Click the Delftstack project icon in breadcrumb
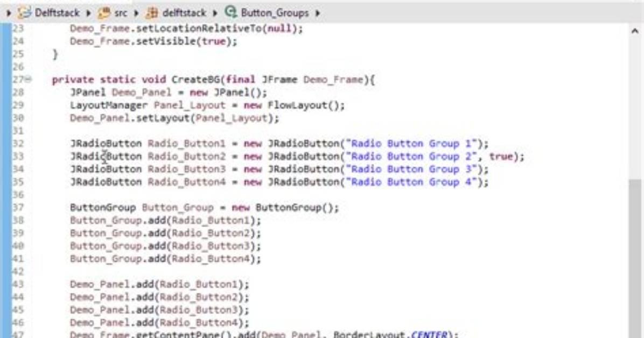The height and width of the screenshot is (338, 644). pyautogui.click(x=24, y=13)
